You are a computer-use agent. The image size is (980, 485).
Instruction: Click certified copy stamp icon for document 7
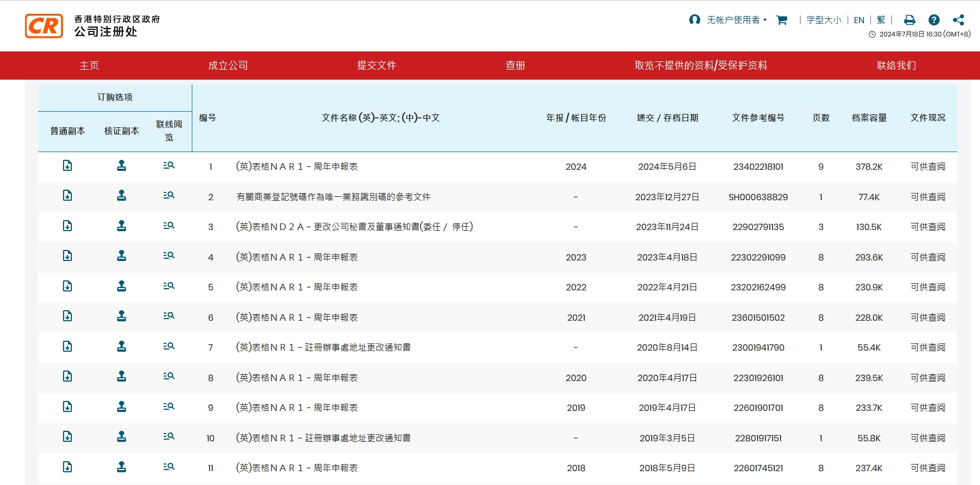122,347
